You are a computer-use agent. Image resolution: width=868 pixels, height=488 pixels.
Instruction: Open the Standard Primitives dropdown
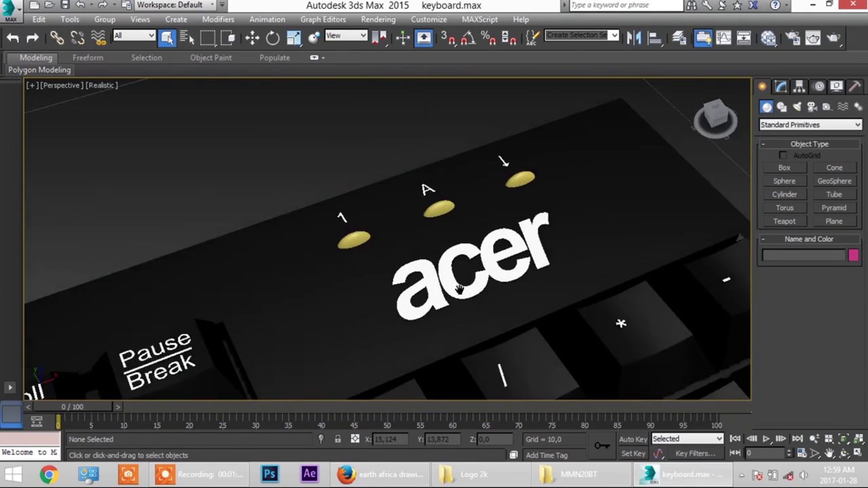click(810, 125)
